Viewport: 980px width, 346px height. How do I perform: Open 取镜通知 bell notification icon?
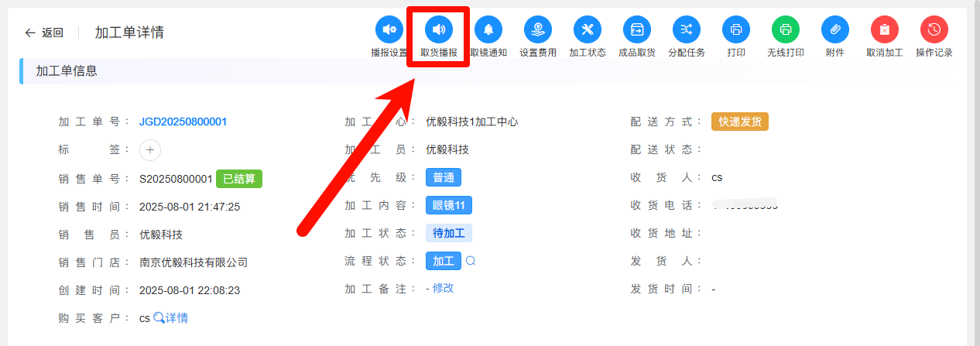point(488,30)
